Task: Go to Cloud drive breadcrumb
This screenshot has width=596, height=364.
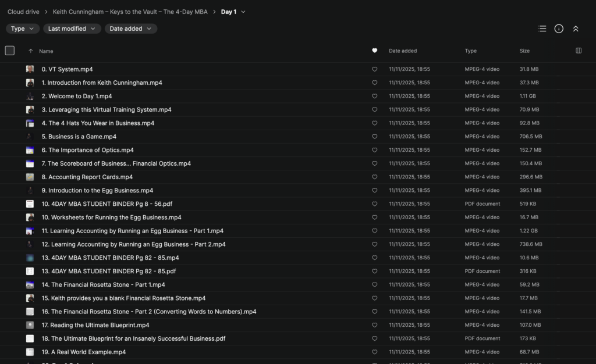Action: (x=24, y=12)
